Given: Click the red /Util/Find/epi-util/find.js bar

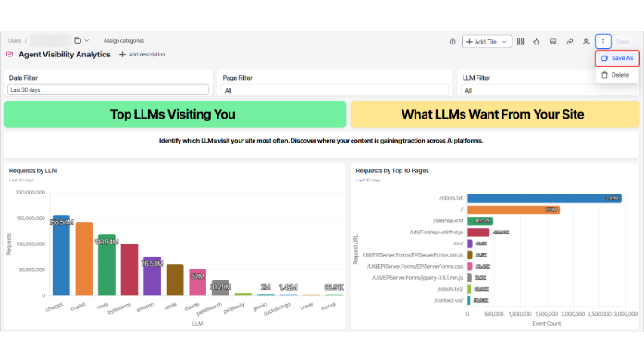Looking at the screenshot, I should click(x=478, y=232).
